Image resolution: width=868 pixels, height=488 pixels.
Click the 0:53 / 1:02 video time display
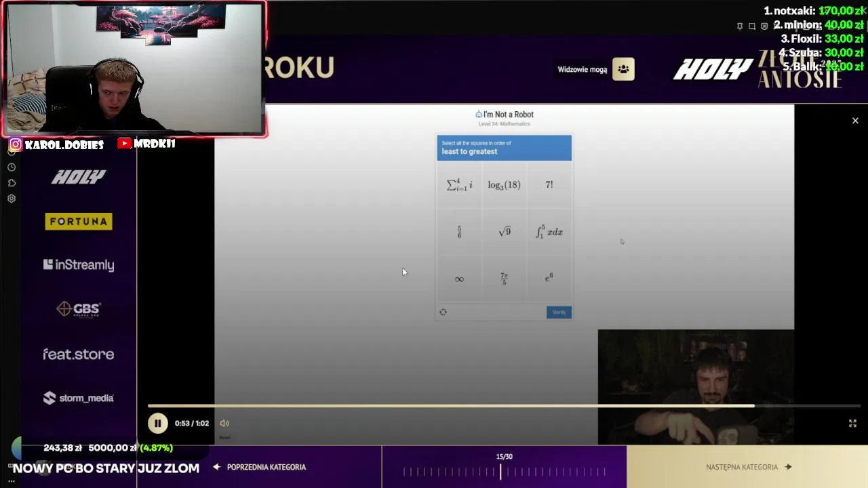click(x=192, y=423)
